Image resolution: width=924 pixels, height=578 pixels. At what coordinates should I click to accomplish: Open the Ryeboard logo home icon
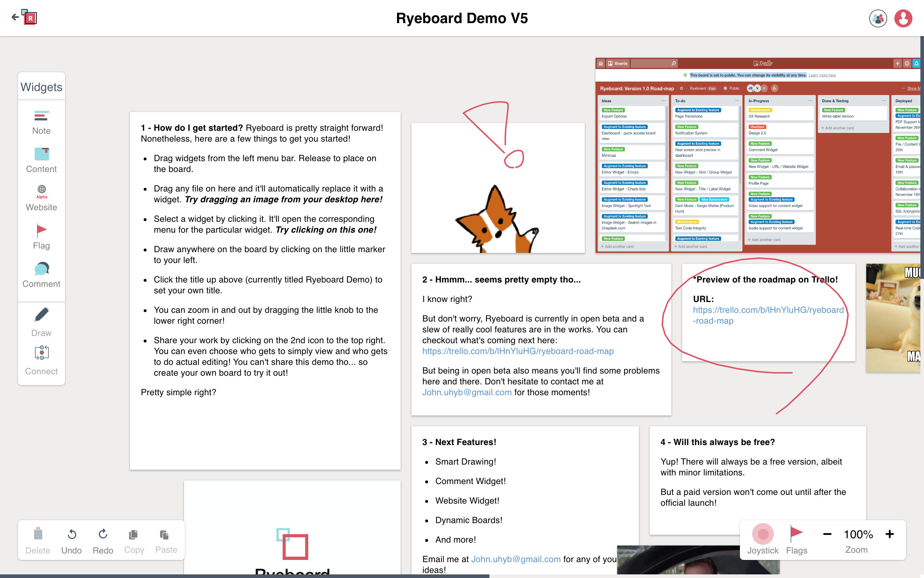coord(29,17)
